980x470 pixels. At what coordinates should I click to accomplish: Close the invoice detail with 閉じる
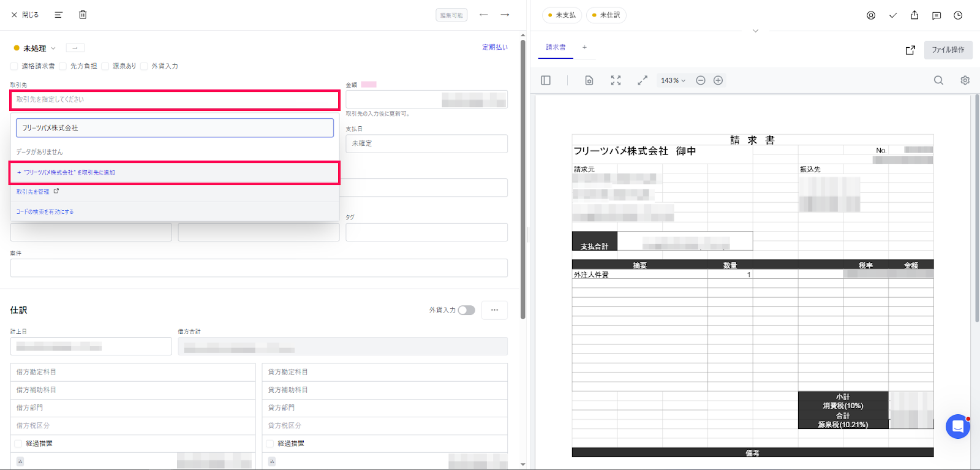point(24,15)
